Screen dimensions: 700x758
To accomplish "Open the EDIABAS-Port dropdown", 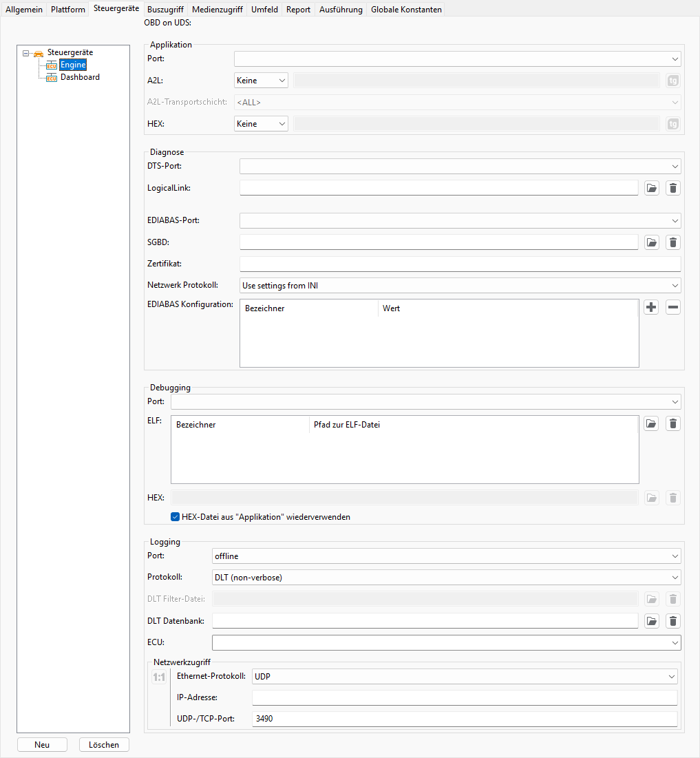I will coord(460,220).
